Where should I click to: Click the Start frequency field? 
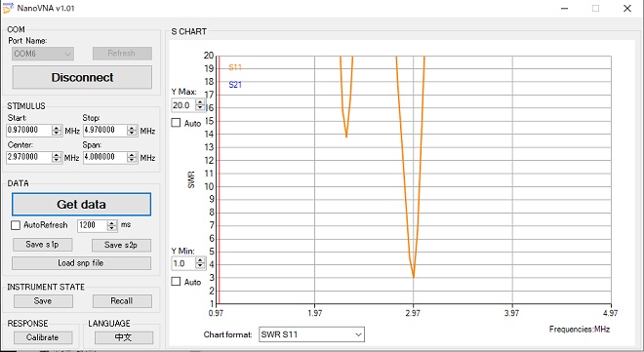[29, 130]
